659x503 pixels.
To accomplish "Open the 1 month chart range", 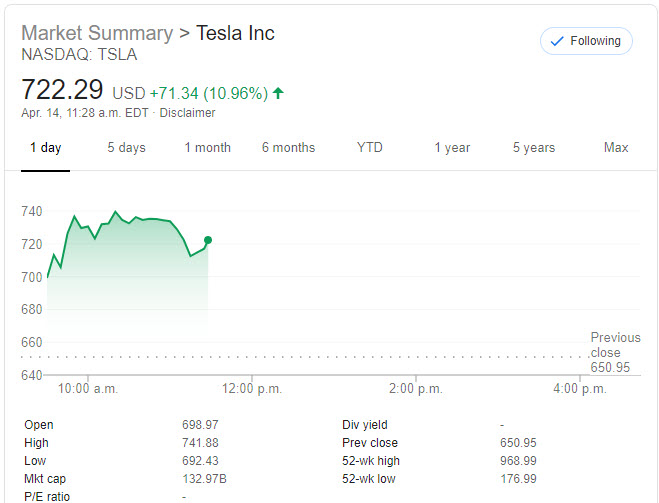I will click(207, 148).
